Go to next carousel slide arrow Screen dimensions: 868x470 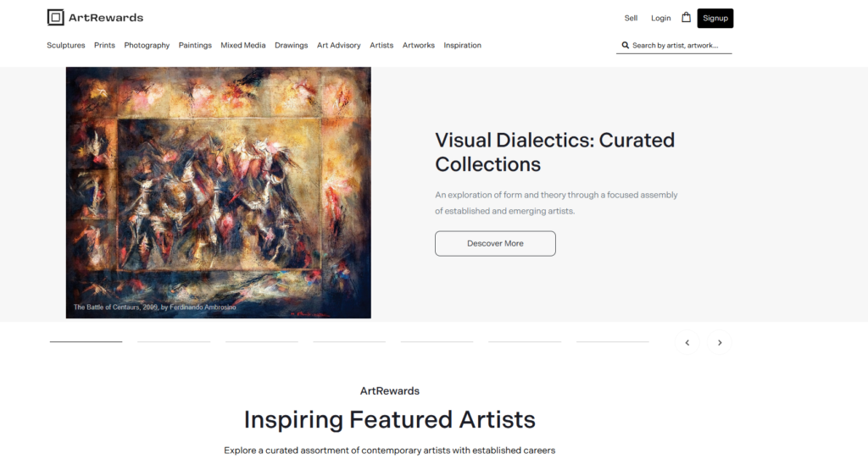(720, 343)
